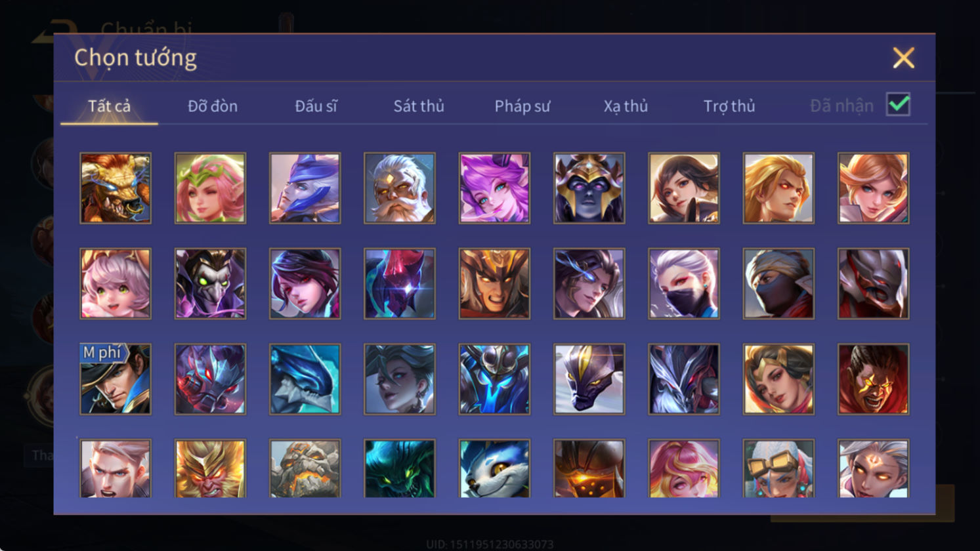Pick the plague doctor beak mask hero
Screen dimensions: 980x551
point(210,283)
